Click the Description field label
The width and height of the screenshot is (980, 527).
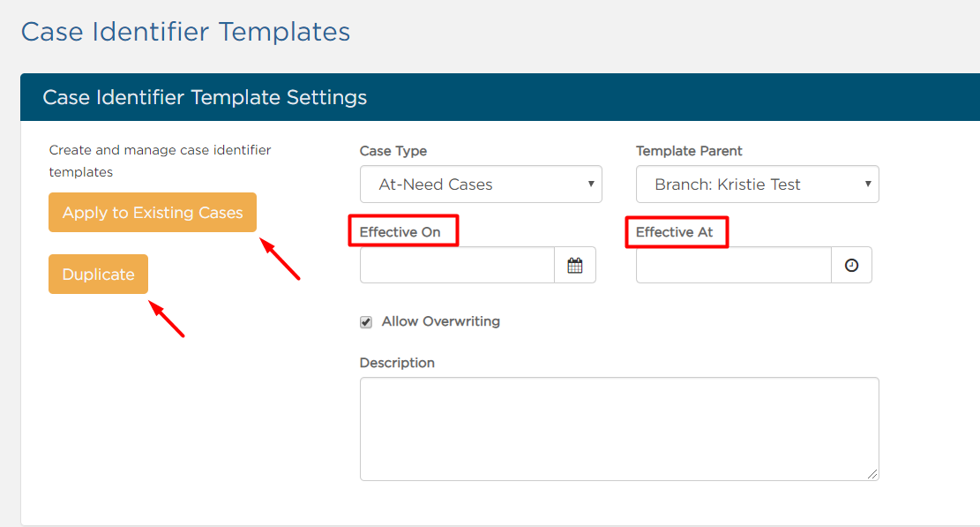pyautogui.click(x=397, y=363)
